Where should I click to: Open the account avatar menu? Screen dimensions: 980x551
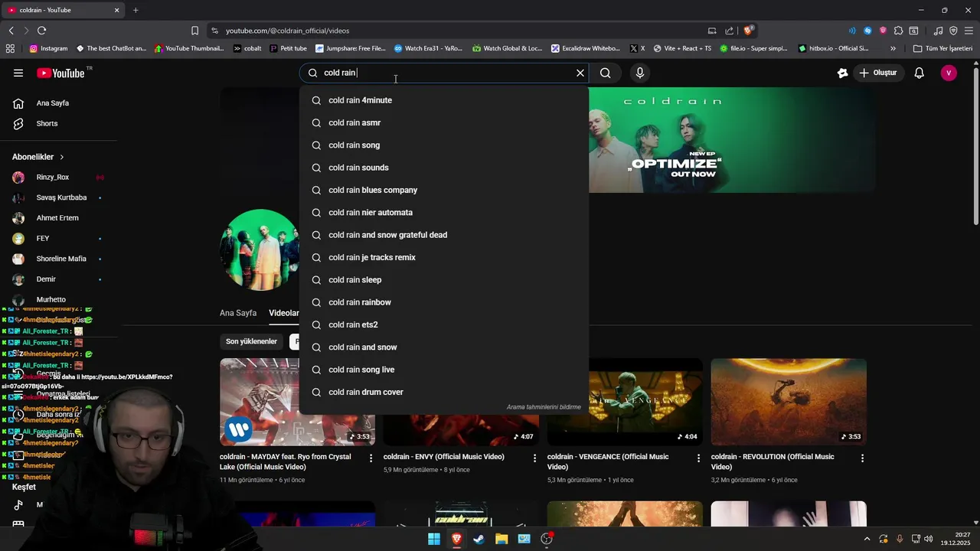coord(949,73)
